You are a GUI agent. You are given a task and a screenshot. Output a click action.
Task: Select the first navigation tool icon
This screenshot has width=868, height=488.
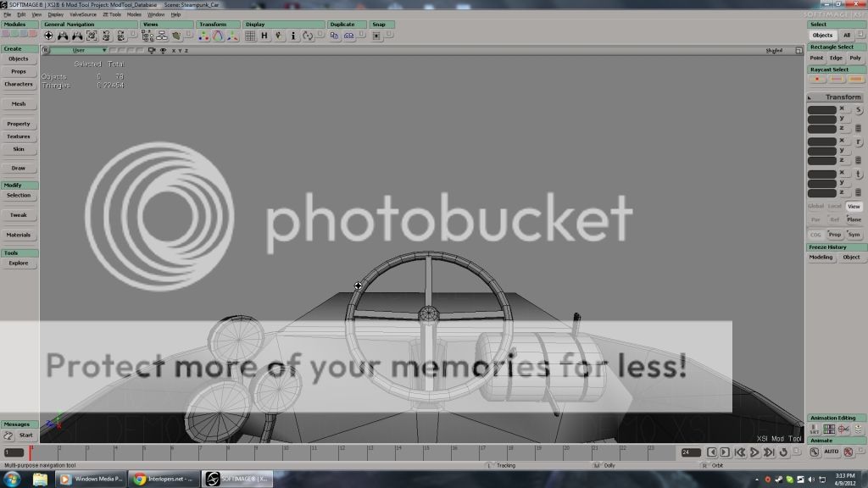(48, 36)
